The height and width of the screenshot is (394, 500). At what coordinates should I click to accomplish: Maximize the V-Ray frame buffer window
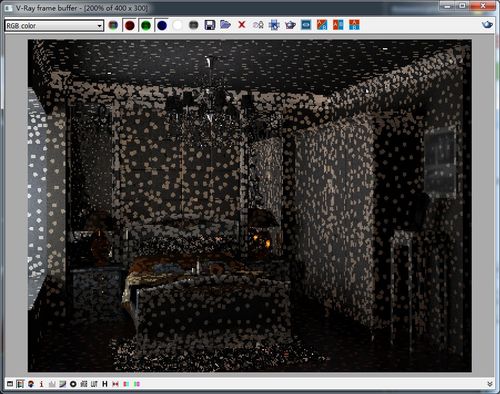[x=463, y=5]
